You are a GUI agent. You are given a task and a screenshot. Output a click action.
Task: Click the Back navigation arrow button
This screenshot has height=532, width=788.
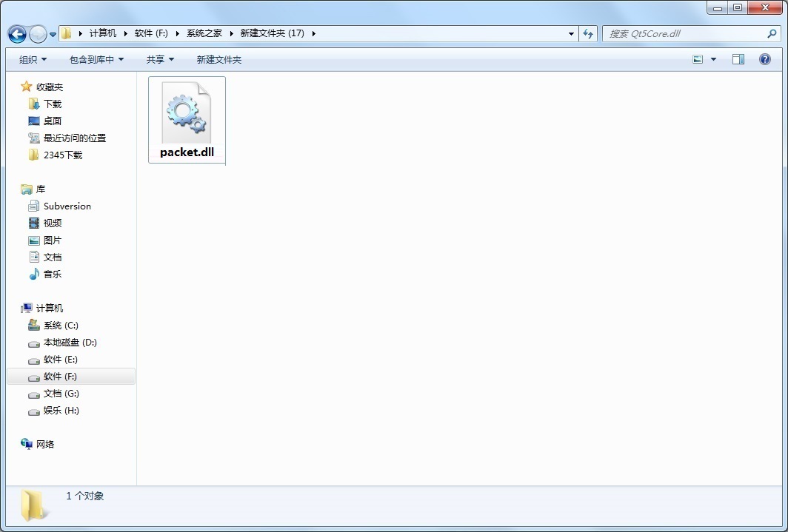[17, 34]
